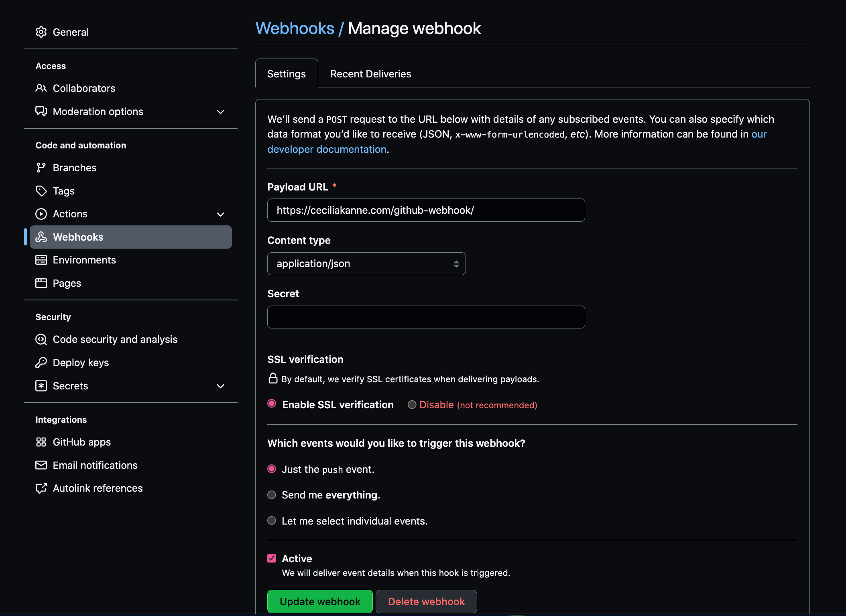Click the Deploy keys key icon
846x616 pixels.
41,363
